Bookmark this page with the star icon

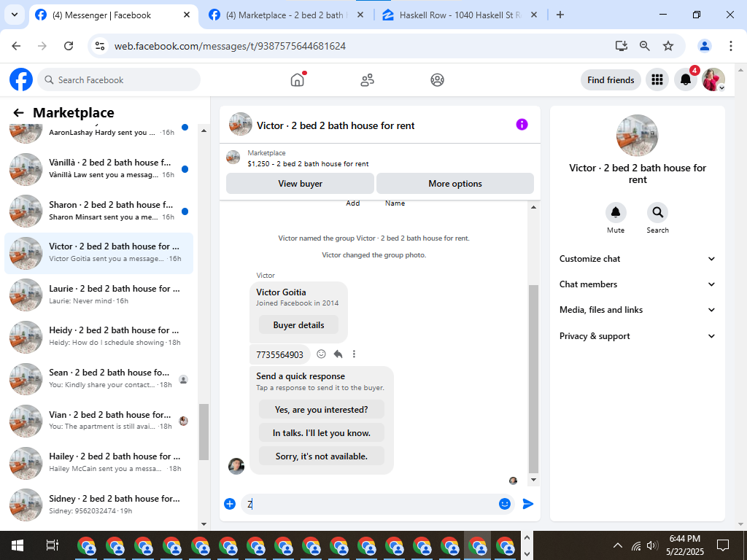[668, 46]
